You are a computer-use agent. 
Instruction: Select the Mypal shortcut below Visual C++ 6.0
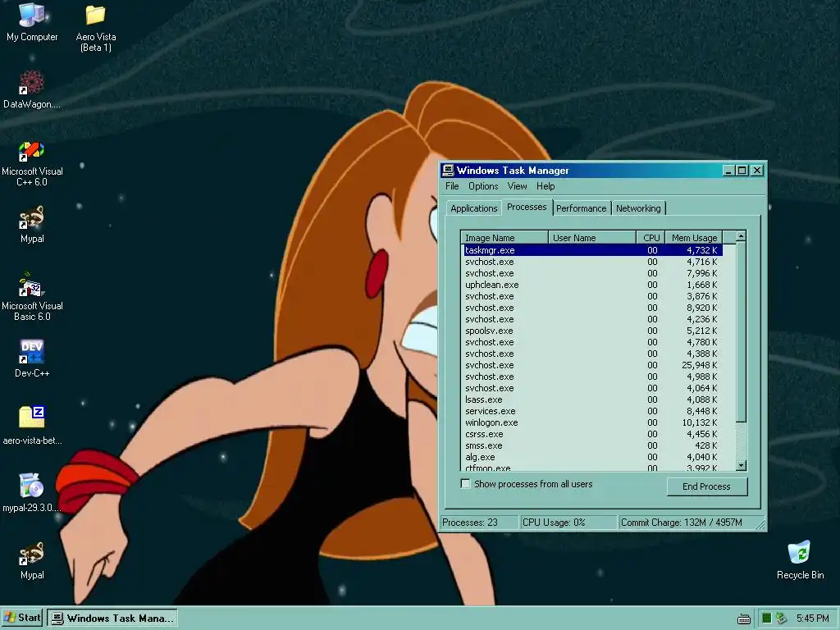32,225
